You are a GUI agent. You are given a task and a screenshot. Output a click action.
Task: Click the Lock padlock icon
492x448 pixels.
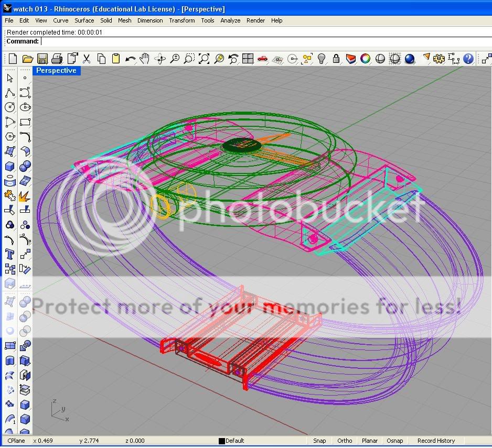(x=336, y=59)
